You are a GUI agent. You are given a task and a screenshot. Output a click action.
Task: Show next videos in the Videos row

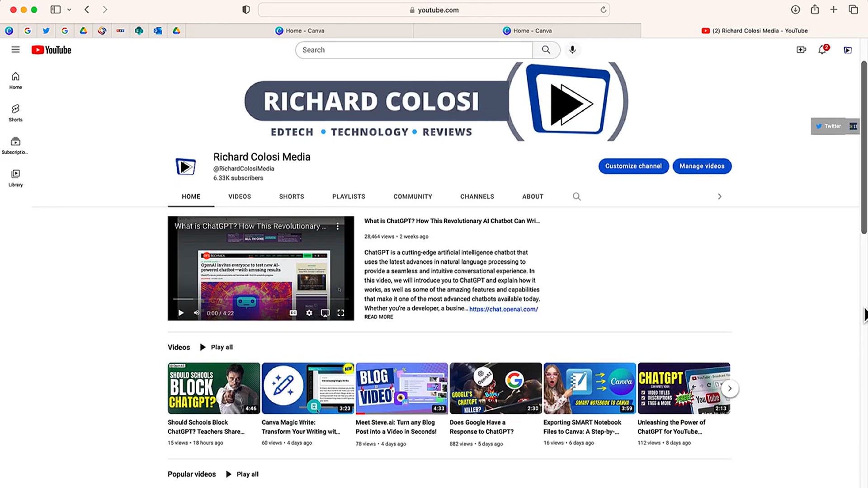(x=729, y=389)
